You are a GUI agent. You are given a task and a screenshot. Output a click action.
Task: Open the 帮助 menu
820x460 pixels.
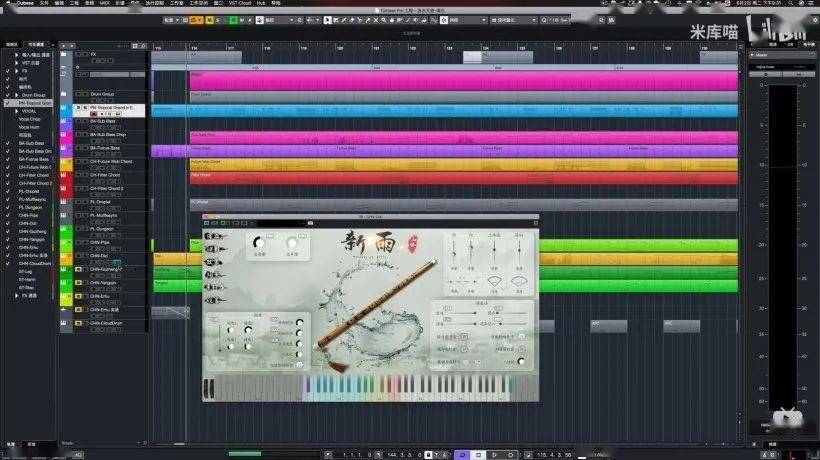(276, 3)
